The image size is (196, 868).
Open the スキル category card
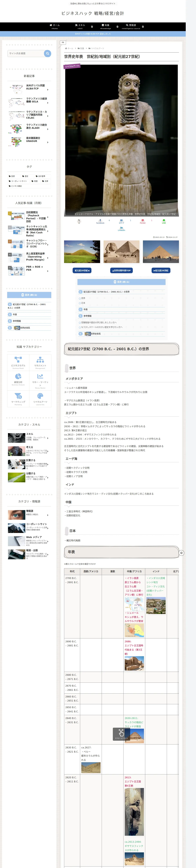point(29,438)
